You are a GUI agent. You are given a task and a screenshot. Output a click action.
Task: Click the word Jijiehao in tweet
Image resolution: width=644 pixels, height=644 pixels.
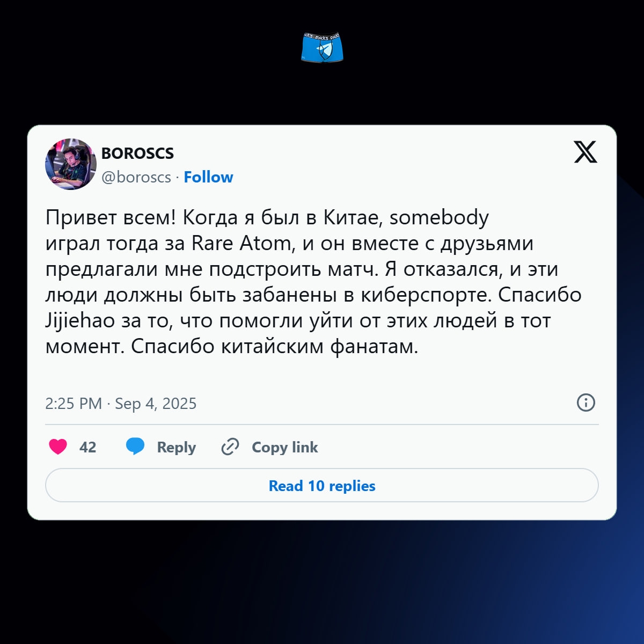[x=80, y=321]
